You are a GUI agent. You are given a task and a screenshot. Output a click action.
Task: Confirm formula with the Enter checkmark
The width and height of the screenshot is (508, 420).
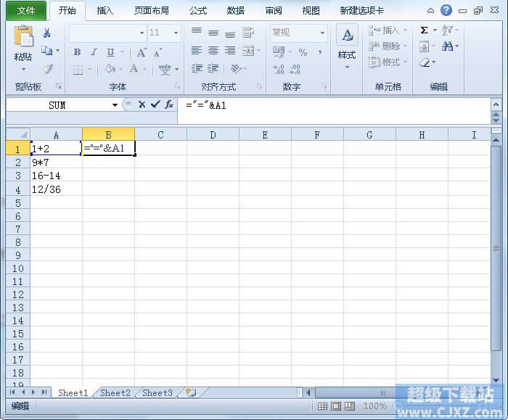tap(155, 105)
